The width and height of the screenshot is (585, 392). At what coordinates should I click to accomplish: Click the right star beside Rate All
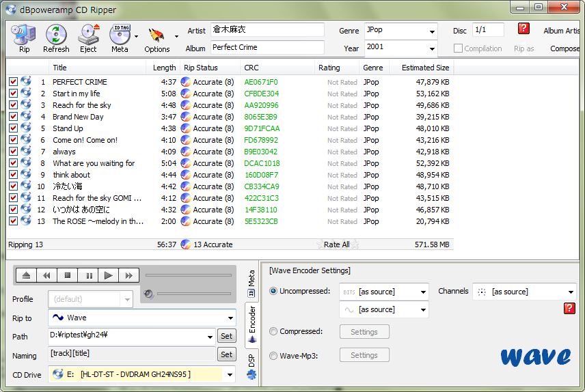(x=355, y=244)
